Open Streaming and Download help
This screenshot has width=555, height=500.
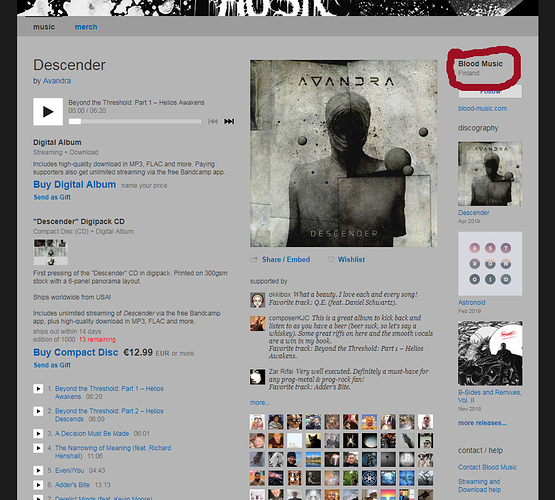click(x=480, y=485)
